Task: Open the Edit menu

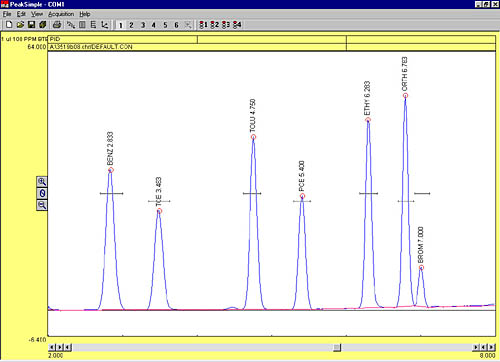Action: coord(21,14)
